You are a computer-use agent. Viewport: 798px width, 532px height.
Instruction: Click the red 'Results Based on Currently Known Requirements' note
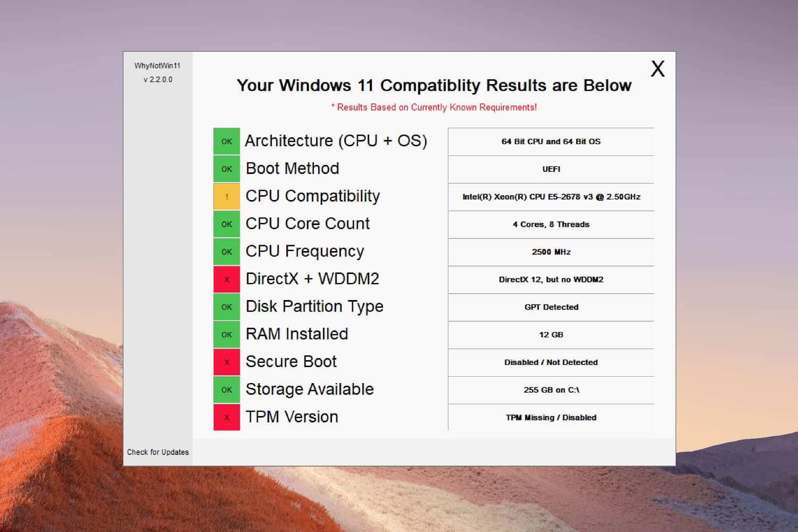point(434,107)
